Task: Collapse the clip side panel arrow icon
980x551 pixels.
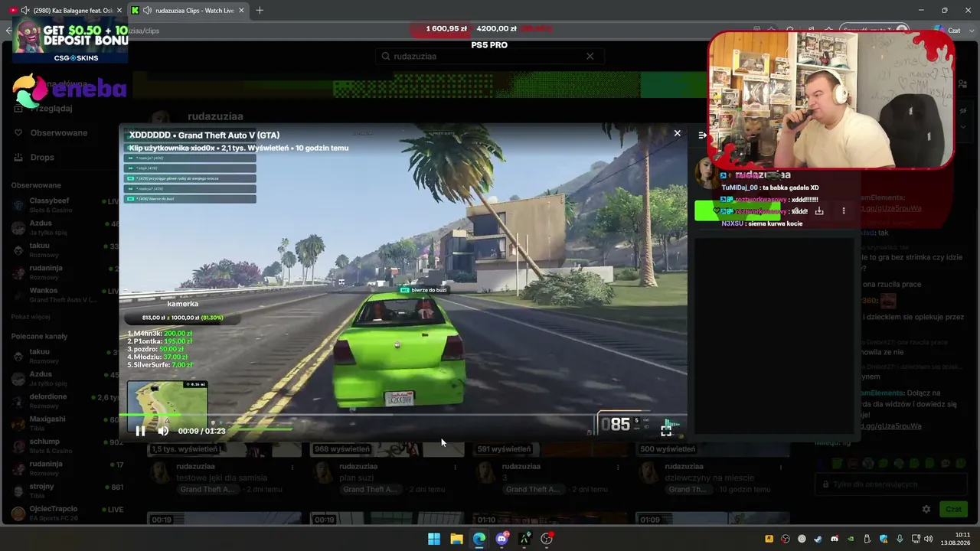Action: (702, 135)
